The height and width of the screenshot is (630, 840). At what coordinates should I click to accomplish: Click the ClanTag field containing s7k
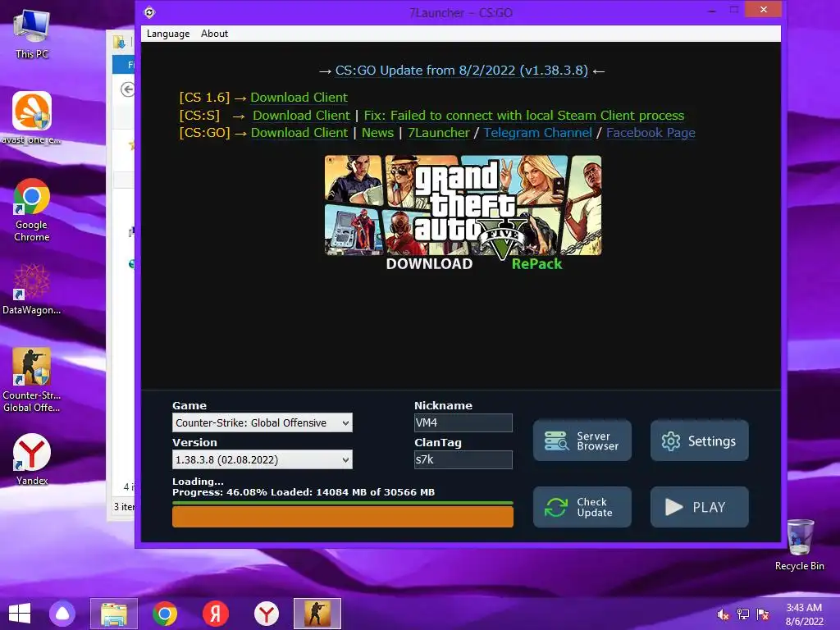click(463, 459)
